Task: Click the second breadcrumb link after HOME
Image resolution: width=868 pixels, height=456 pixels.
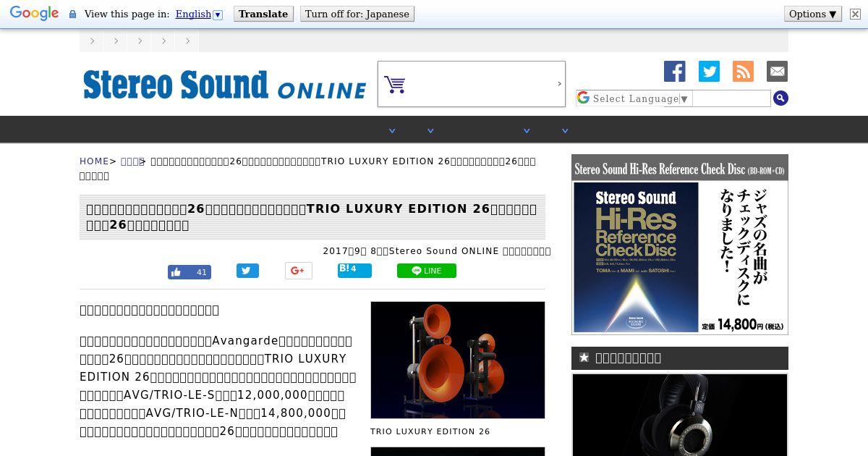Action: 132,161
